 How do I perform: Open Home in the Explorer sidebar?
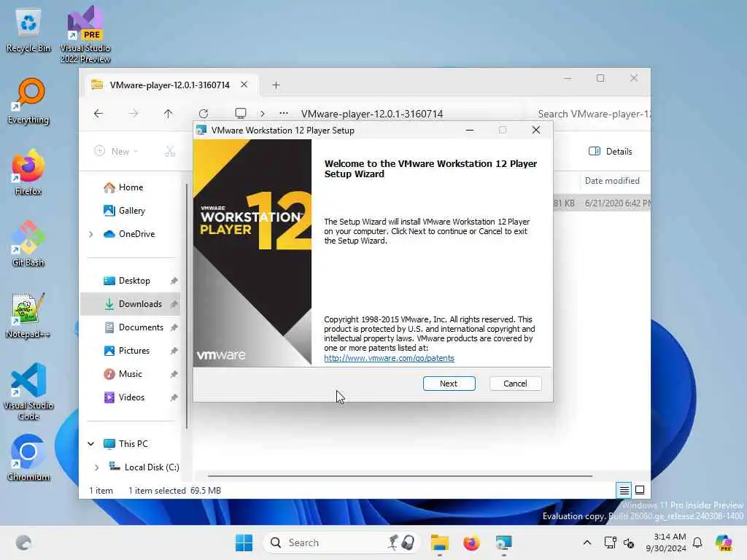pyautogui.click(x=131, y=187)
